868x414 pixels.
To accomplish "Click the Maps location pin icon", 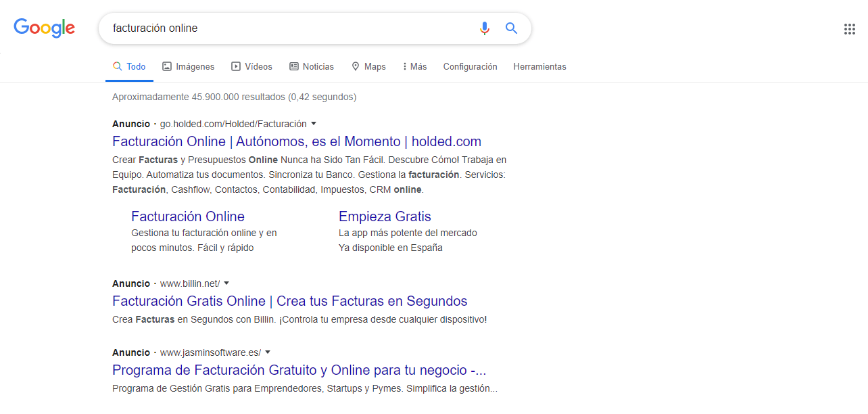I will coord(355,66).
